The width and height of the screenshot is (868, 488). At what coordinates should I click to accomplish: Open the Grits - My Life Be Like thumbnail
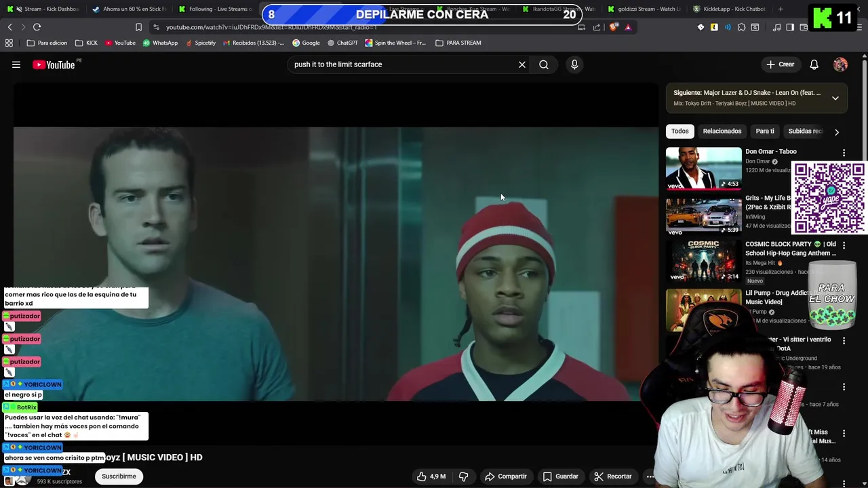coord(703,214)
